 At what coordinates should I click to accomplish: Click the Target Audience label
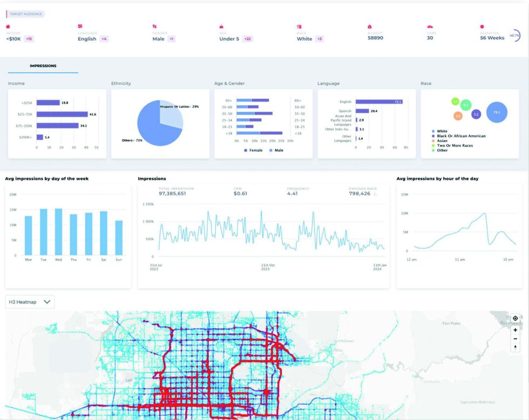coord(26,14)
